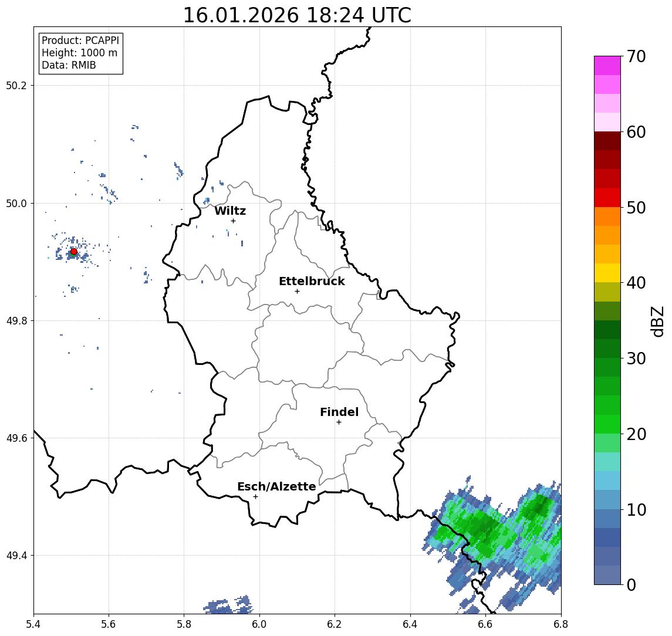Click the longitude axis label 6.6
672x636 pixels.
485,624
